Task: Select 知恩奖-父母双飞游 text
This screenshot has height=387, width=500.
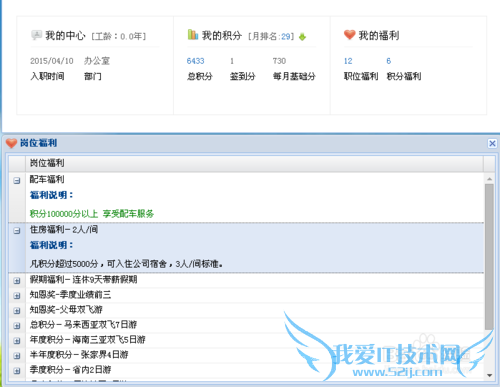Action: 66,310
